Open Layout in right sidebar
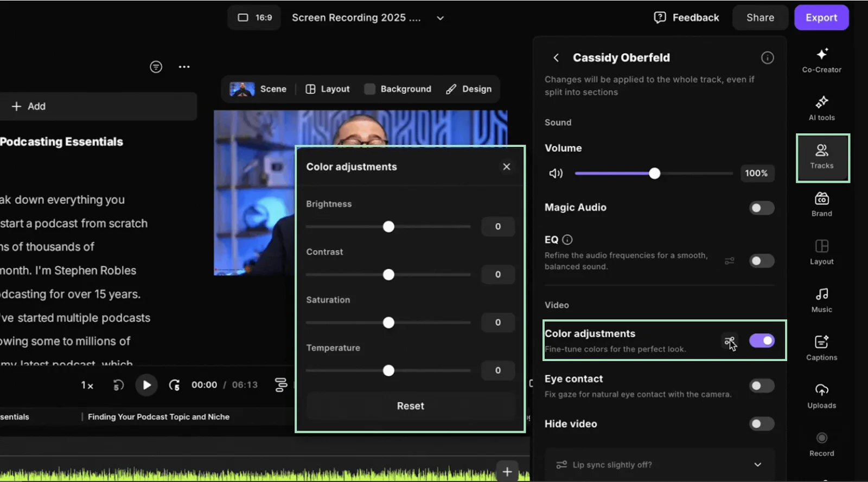This screenshot has width=868, height=482. pos(821,253)
